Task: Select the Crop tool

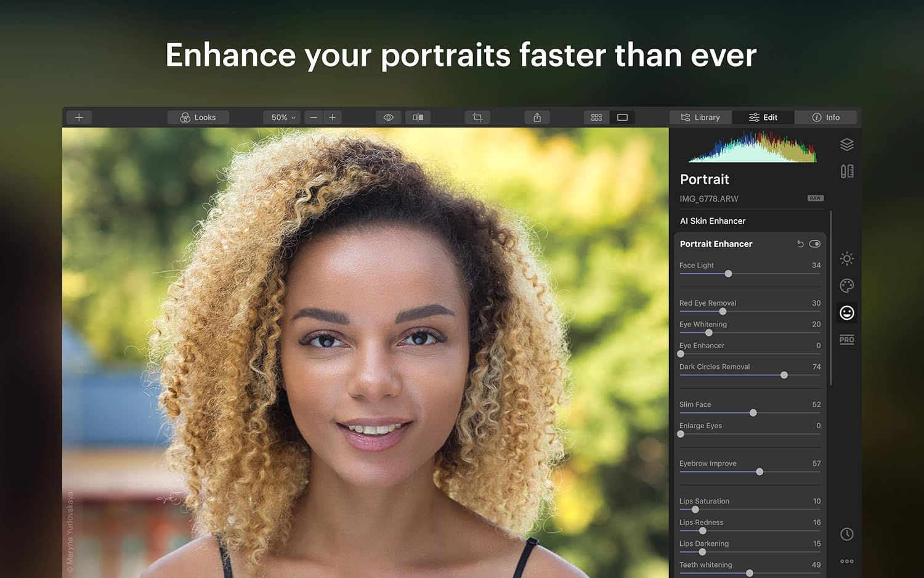Action: point(477,117)
